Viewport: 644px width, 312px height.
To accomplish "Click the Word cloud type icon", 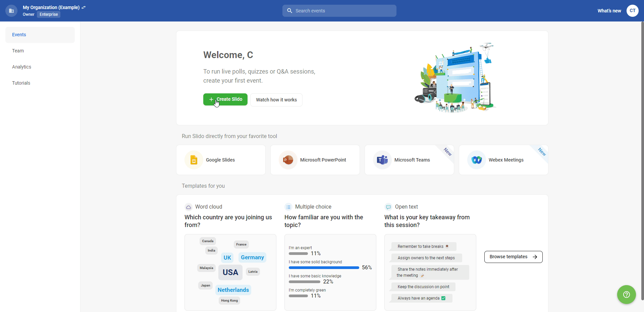I will (x=189, y=207).
